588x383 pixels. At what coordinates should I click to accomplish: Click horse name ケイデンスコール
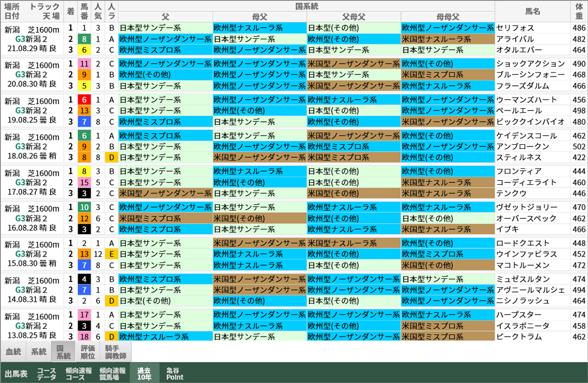[x=526, y=136]
